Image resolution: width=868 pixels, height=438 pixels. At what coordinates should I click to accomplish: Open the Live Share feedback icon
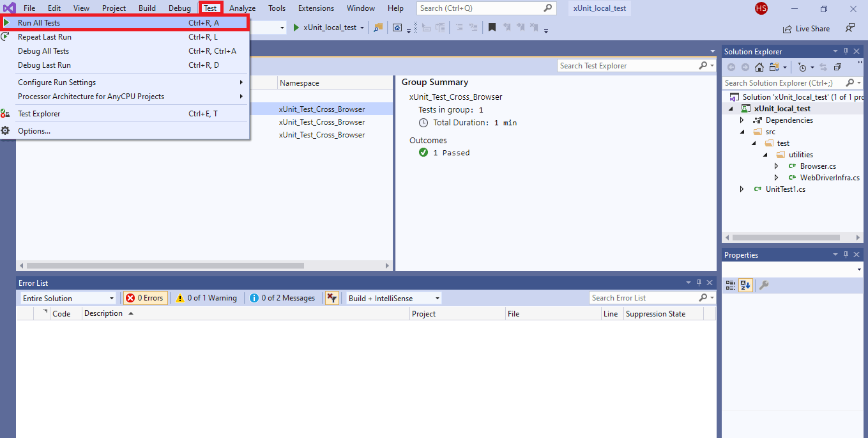click(x=850, y=28)
